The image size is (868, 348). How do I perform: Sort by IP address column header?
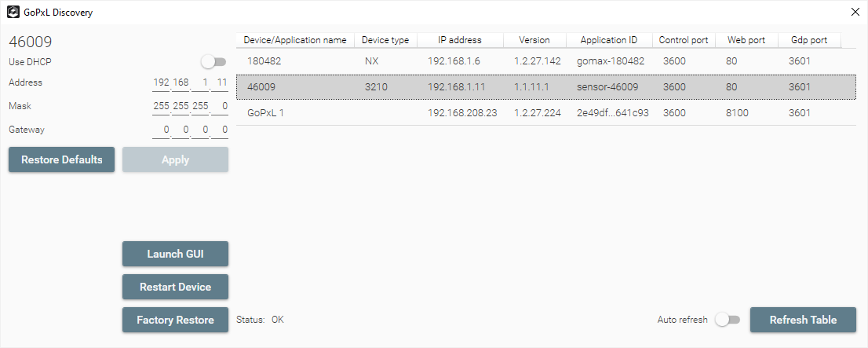[460, 40]
